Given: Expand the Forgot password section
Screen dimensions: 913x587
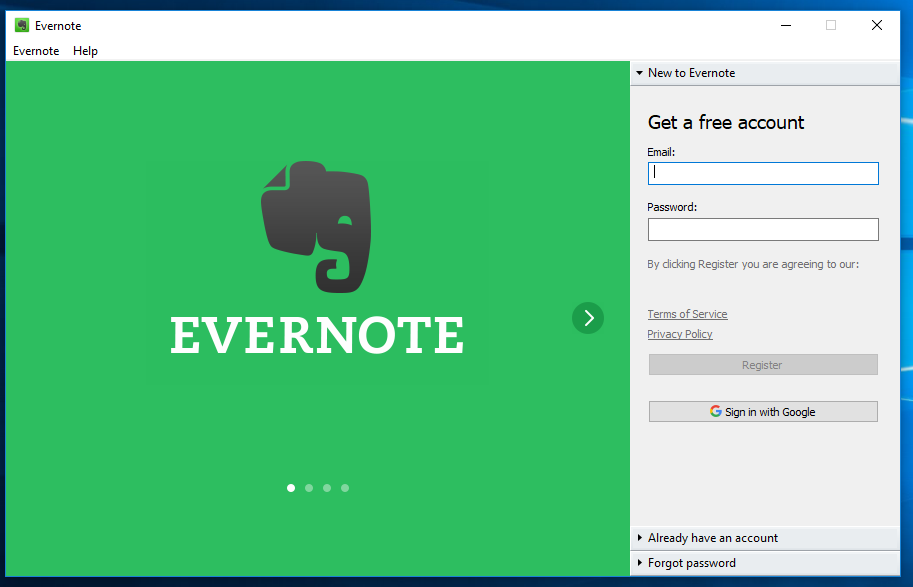Looking at the screenshot, I should (765, 563).
